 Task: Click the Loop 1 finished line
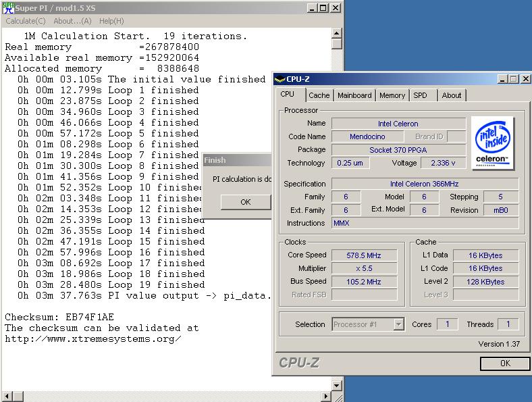click(x=108, y=90)
